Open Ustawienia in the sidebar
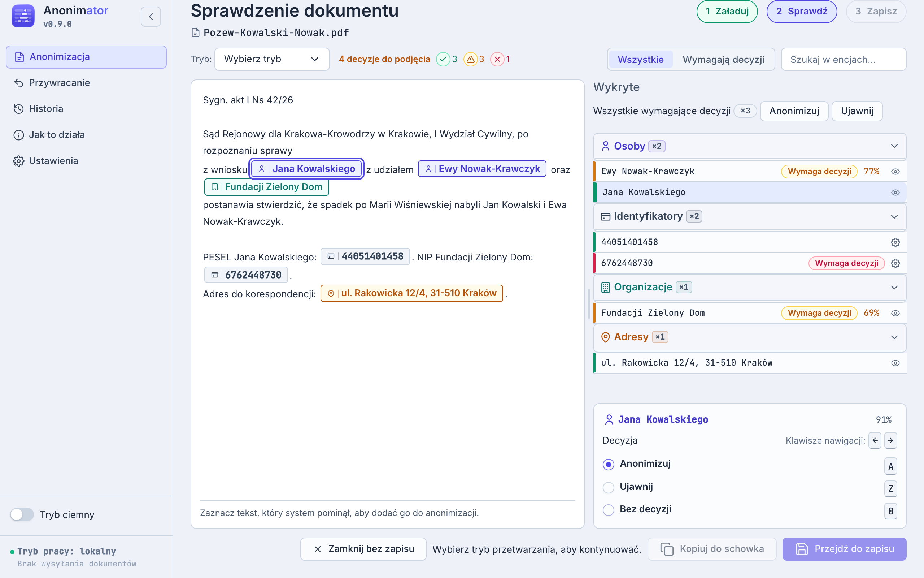This screenshot has width=924, height=578. 86,161
